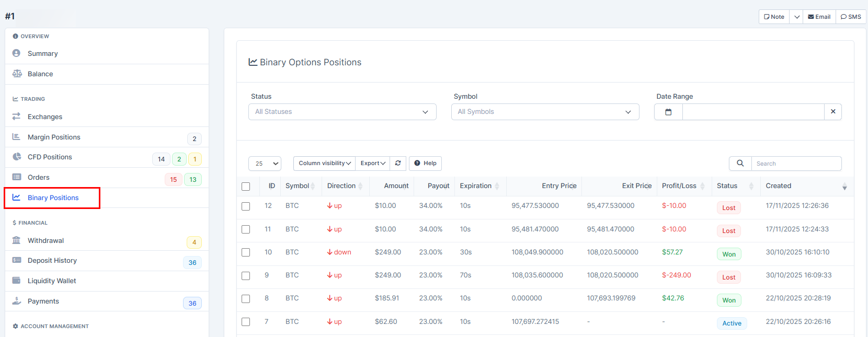Open the All Statuses dropdown
Image resolution: width=868 pixels, height=337 pixels.
click(342, 112)
